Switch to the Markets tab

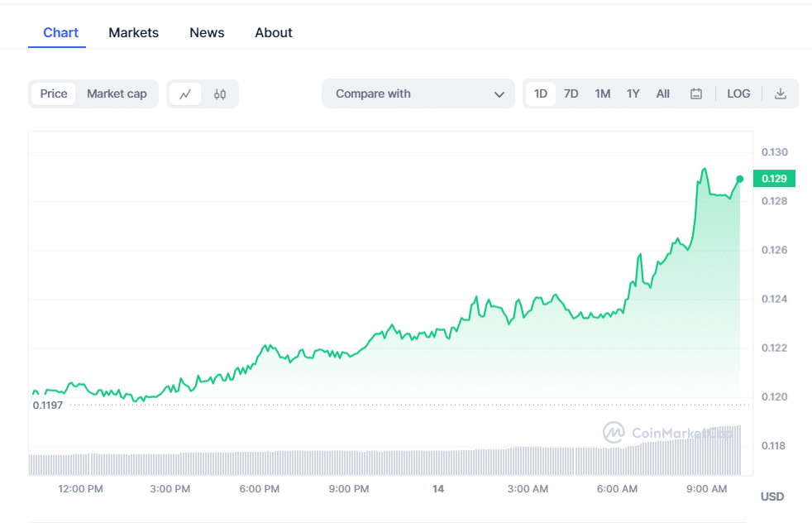pos(133,32)
